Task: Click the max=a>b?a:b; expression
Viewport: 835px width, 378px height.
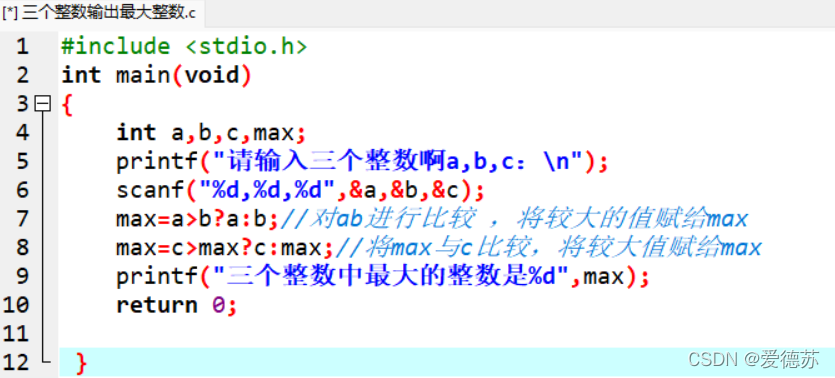Action: tap(198, 219)
